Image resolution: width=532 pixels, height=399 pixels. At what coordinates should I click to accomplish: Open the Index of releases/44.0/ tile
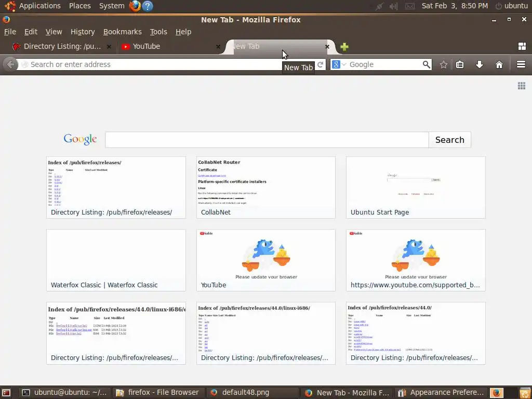pyautogui.click(x=416, y=333)
